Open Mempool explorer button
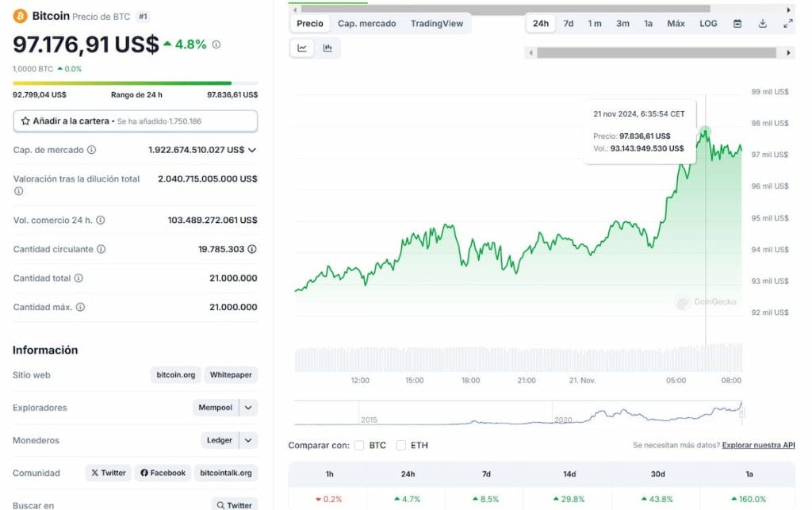This screenshot has width=812, height=510. pos(216,408)
